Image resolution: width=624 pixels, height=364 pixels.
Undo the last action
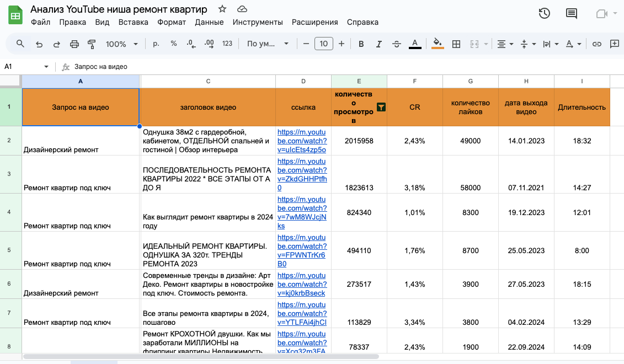39,44
